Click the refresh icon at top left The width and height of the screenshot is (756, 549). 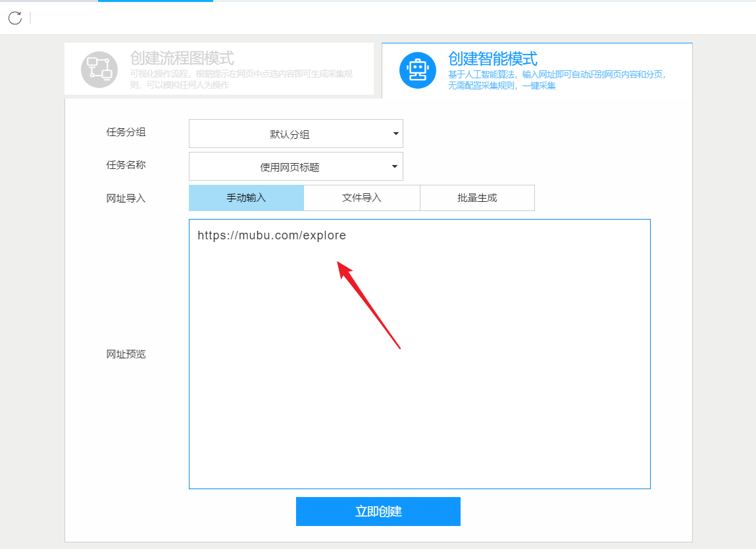tap(15, 18)
